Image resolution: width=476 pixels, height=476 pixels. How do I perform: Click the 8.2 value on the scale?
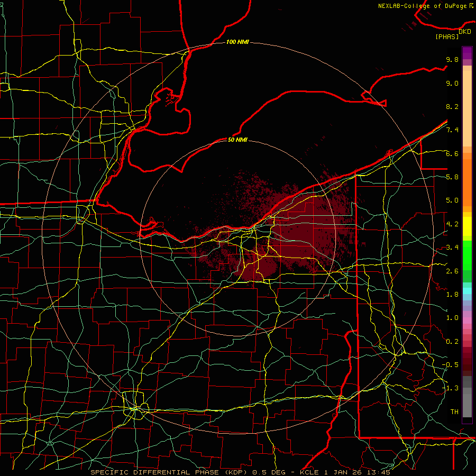[452, 106]
